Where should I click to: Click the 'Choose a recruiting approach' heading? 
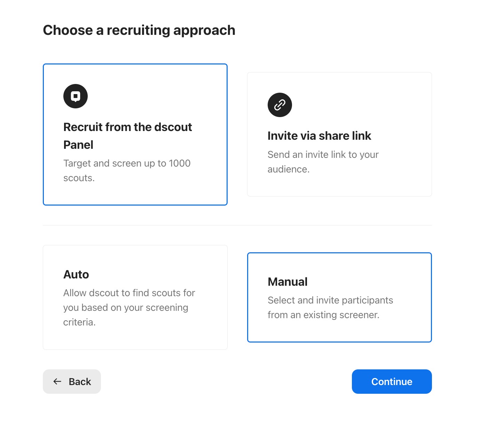coord(139,30)
